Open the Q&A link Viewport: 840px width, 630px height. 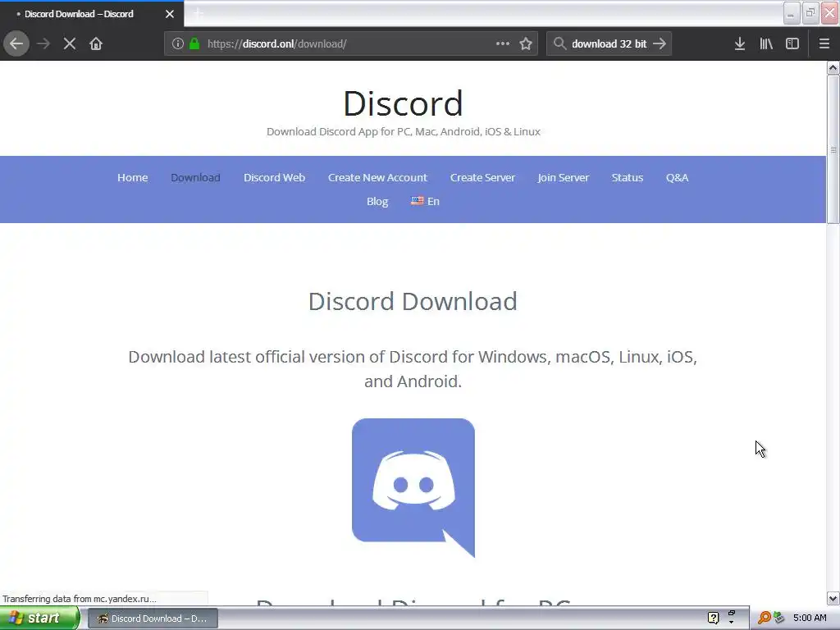tap(677, 177)
